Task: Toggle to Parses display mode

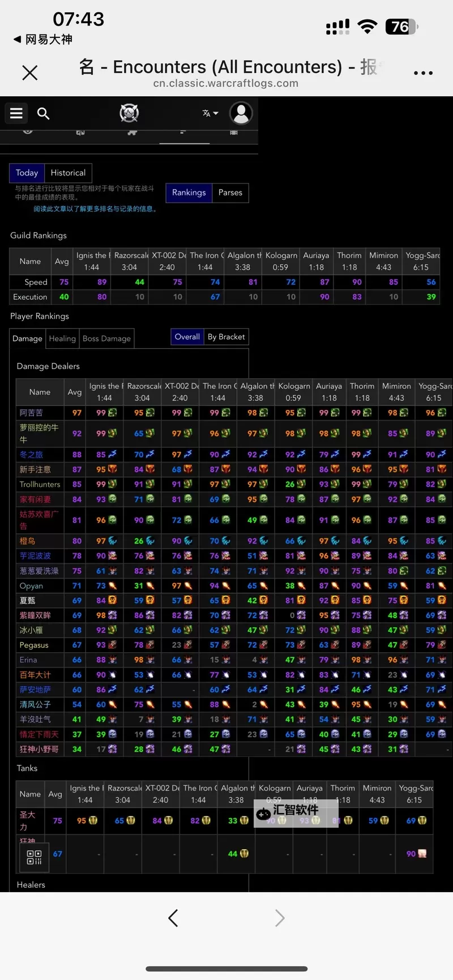Action: pyautogui.click(x=230, y=192)
